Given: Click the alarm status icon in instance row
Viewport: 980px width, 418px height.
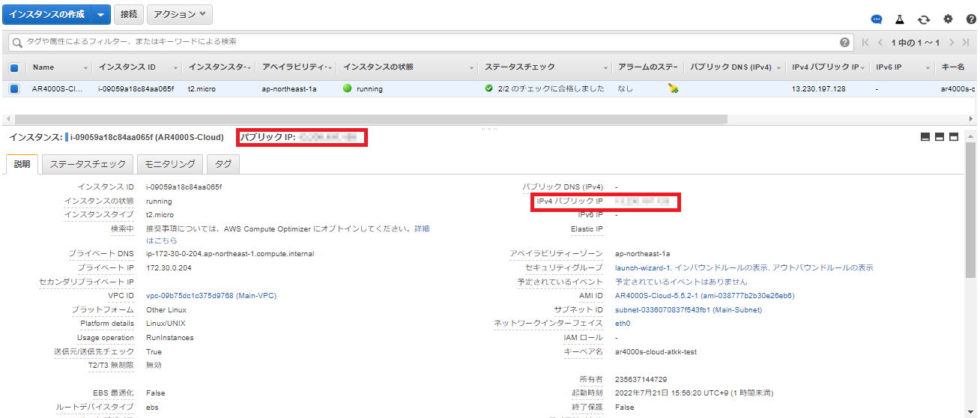Looking at the screenshot, I should pos(673,88).
